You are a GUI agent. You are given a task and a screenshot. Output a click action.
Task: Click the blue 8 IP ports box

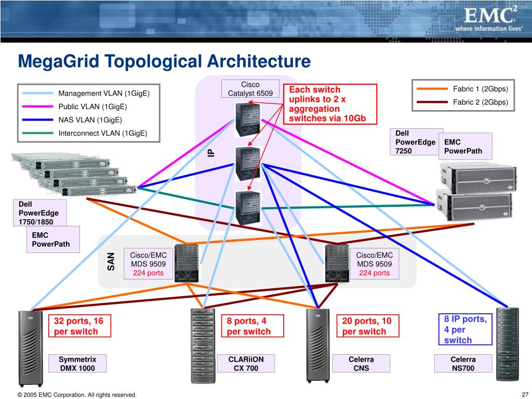click(465, 329)
